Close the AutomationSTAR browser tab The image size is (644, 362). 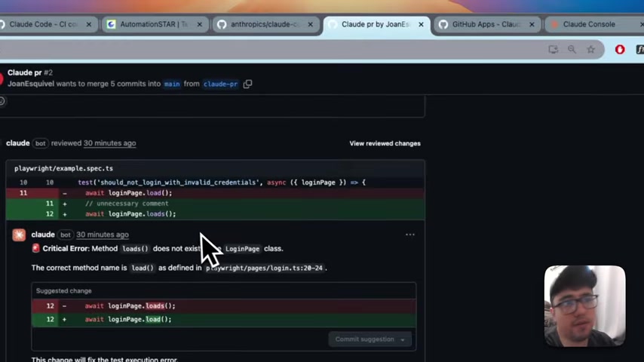click(200, 24)
